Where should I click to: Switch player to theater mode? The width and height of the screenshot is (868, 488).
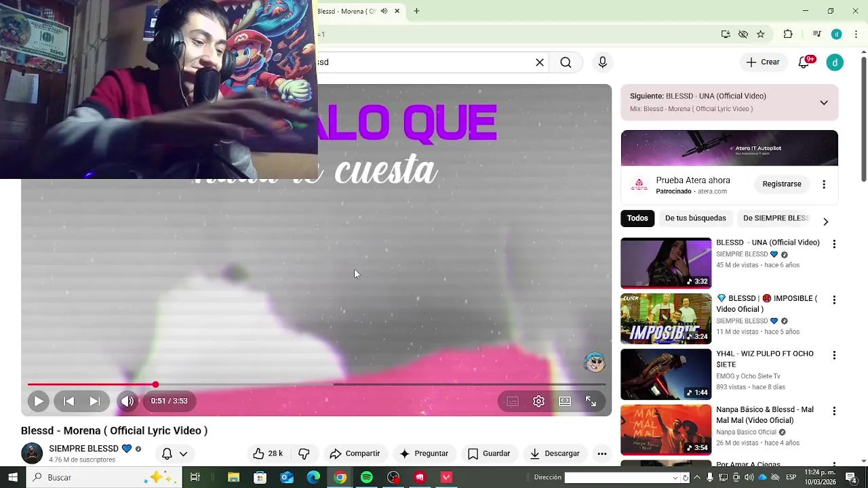[x=565, y=401]
